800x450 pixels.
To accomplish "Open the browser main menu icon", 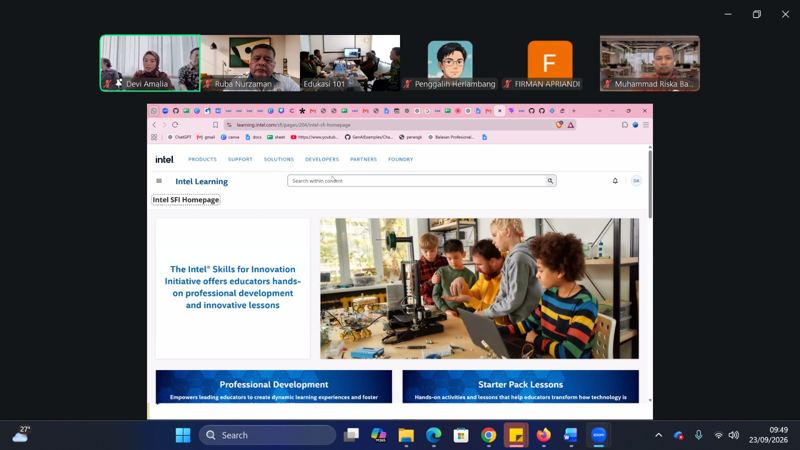I will tap(645, 124).
